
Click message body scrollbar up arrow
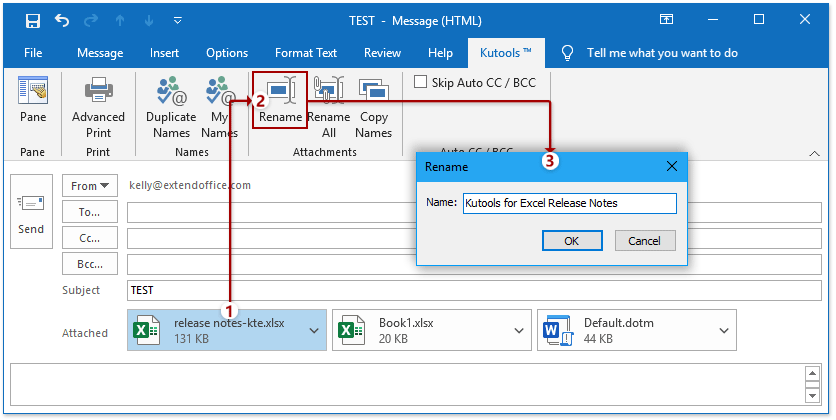[x=812, y=373]
